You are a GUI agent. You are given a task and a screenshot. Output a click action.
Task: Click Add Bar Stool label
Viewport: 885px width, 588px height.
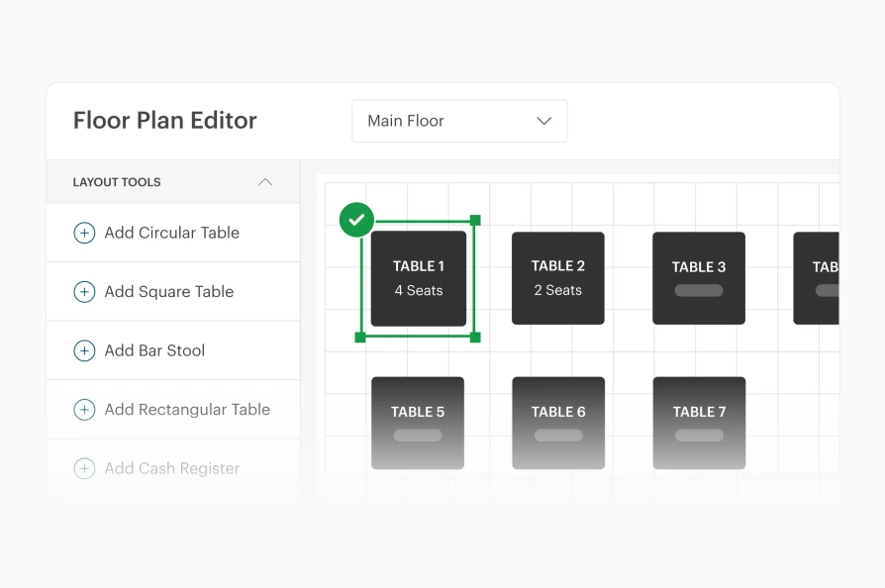coord(154,350)
